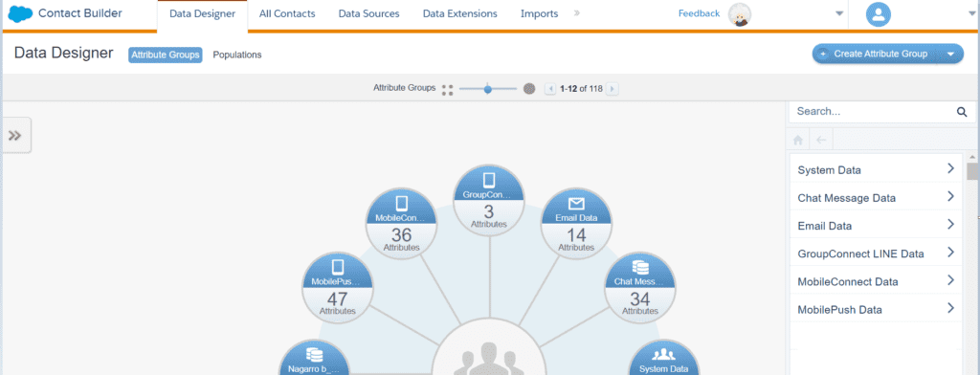Go to previous page of attribute groups
980x375 pixels.
(550, 89)
